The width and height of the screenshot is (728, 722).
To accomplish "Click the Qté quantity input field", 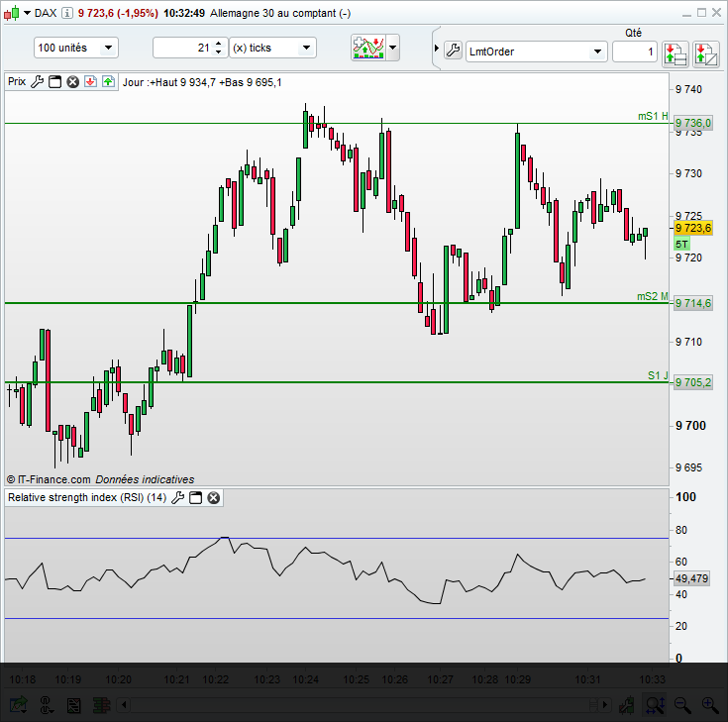I will 634,52.
